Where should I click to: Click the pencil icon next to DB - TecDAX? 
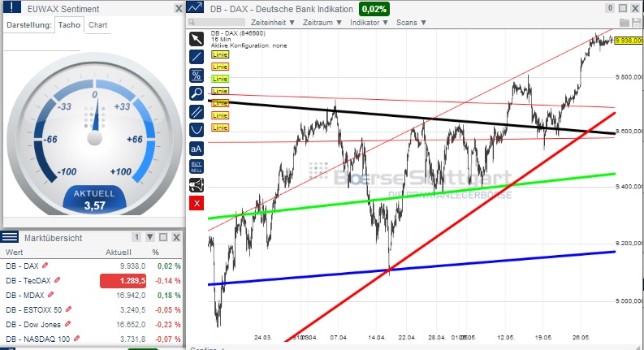58,279
